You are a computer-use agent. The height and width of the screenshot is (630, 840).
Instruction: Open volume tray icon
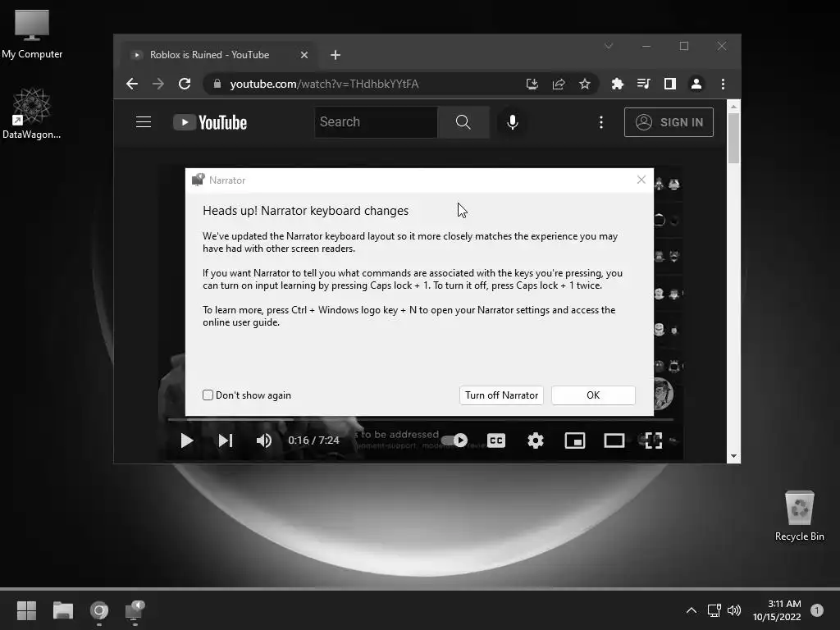[x=734, y=610]
